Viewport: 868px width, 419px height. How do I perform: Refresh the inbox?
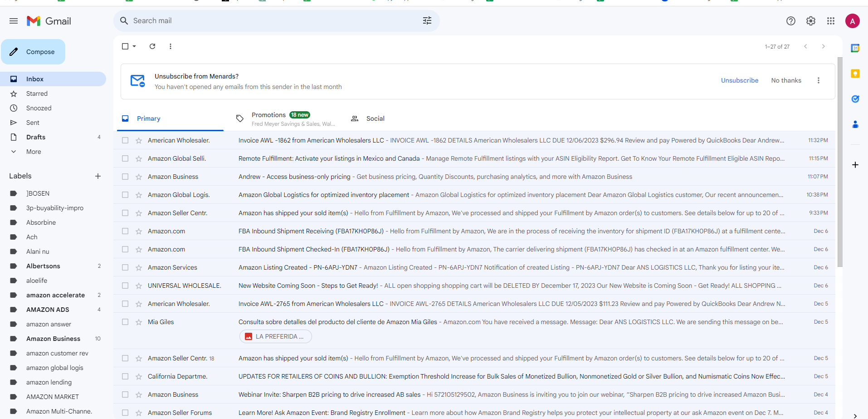(x=152, y=46)
